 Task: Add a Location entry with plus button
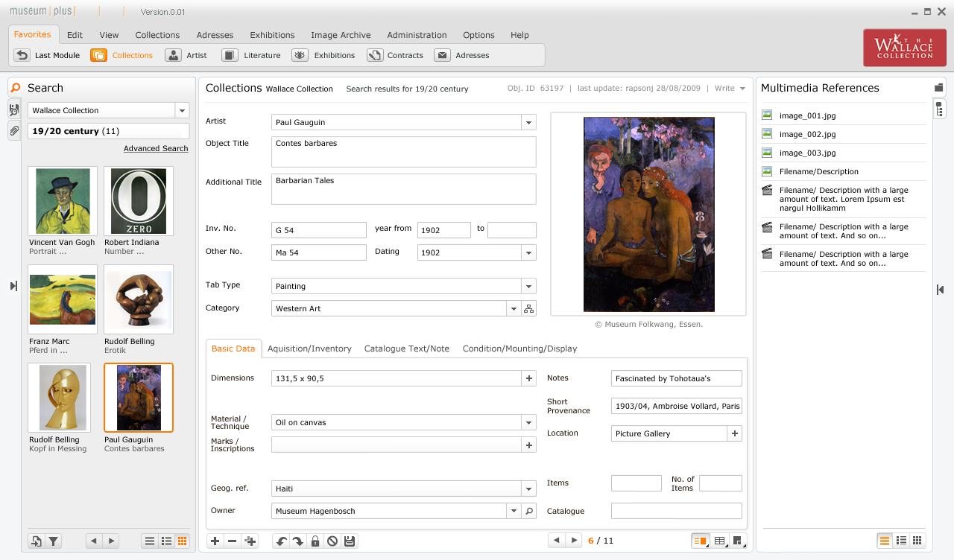[x=735, y=433]
